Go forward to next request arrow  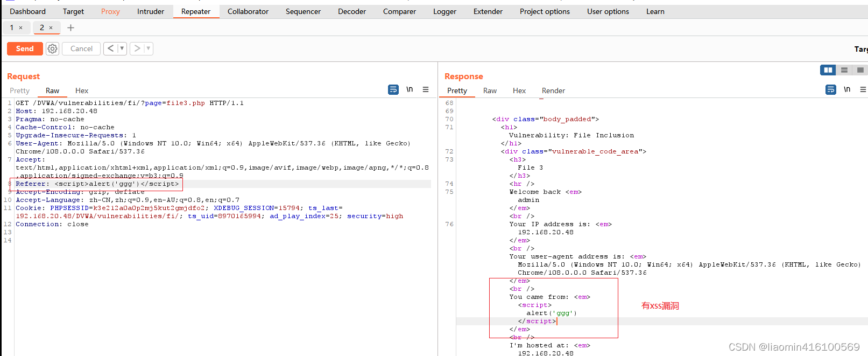coord(137,48)
